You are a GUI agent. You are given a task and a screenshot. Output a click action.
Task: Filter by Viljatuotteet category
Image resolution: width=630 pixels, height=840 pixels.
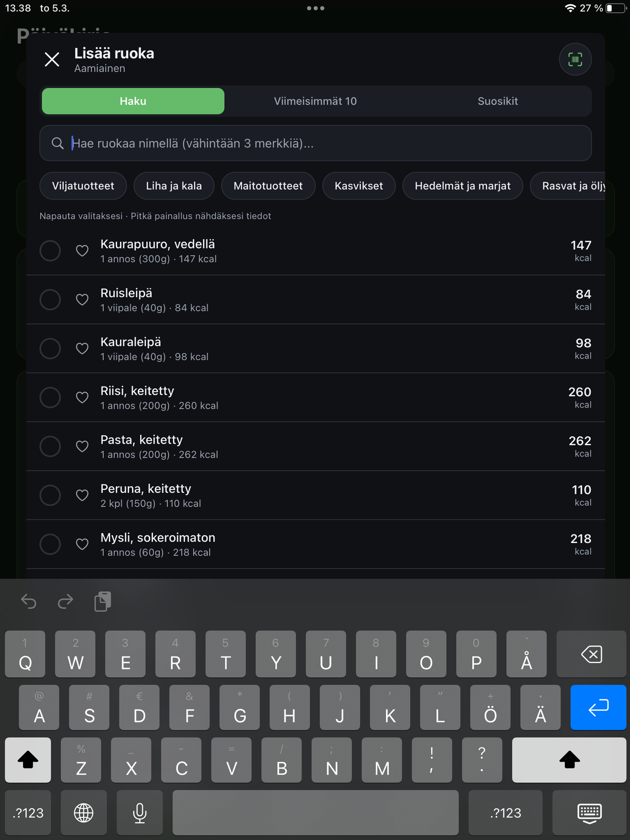83,186
